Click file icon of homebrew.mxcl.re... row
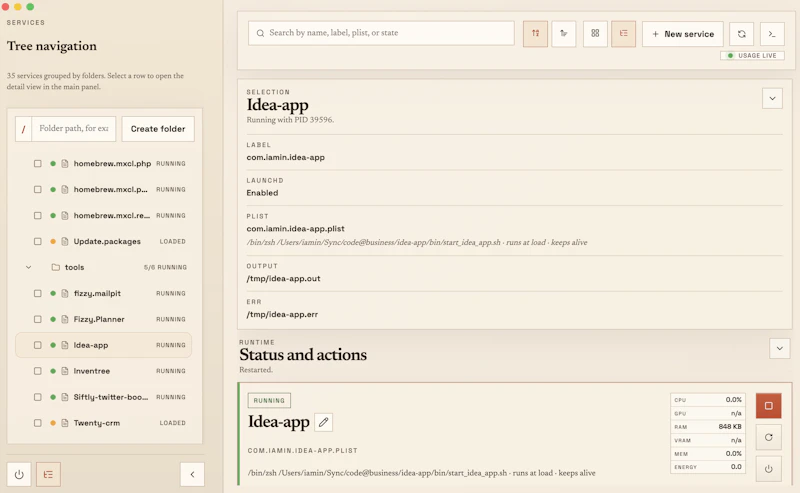This screenshot has width=800, height=493. 65,215
